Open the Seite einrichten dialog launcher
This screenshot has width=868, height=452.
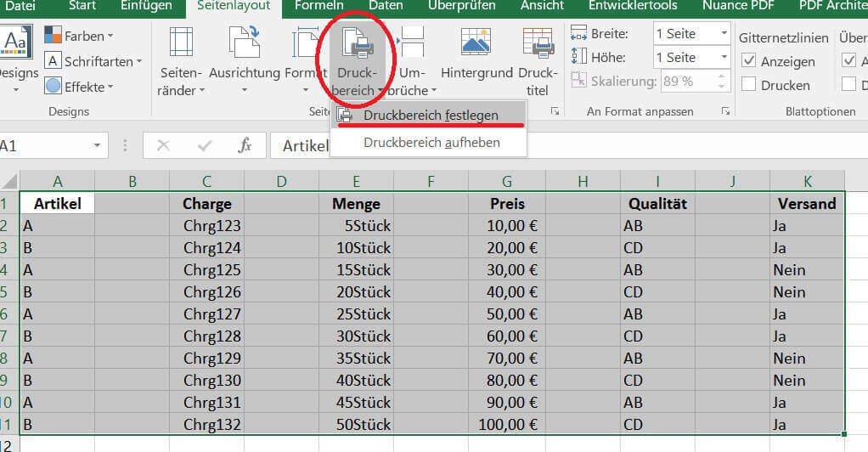click(x=555, y=111)
